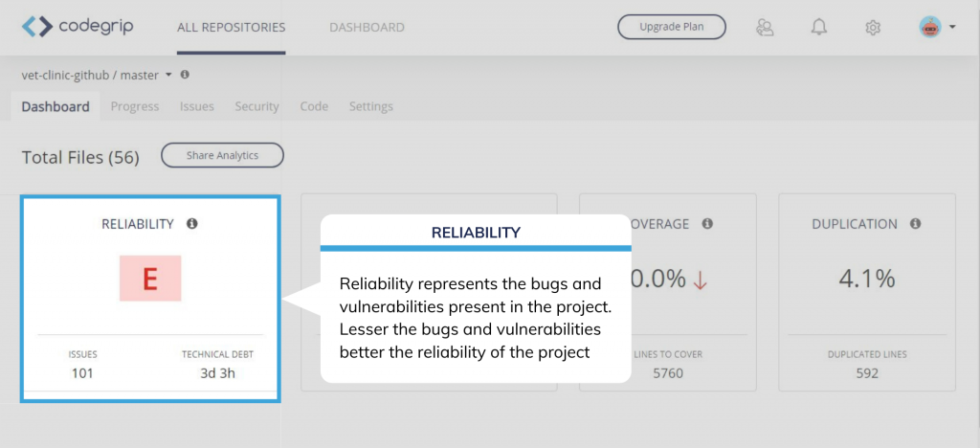
Task: Click the Share Analytics button
Action: click(222, 155)
